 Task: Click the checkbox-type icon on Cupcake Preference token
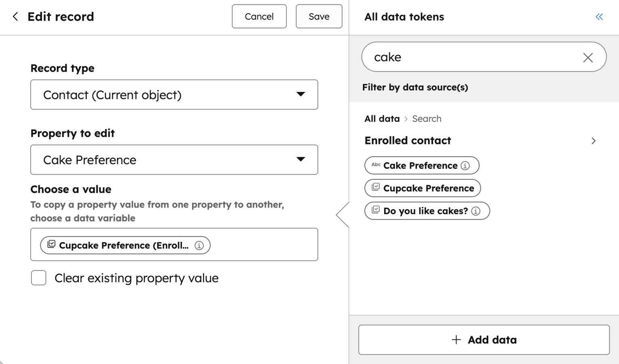point(375,187)
